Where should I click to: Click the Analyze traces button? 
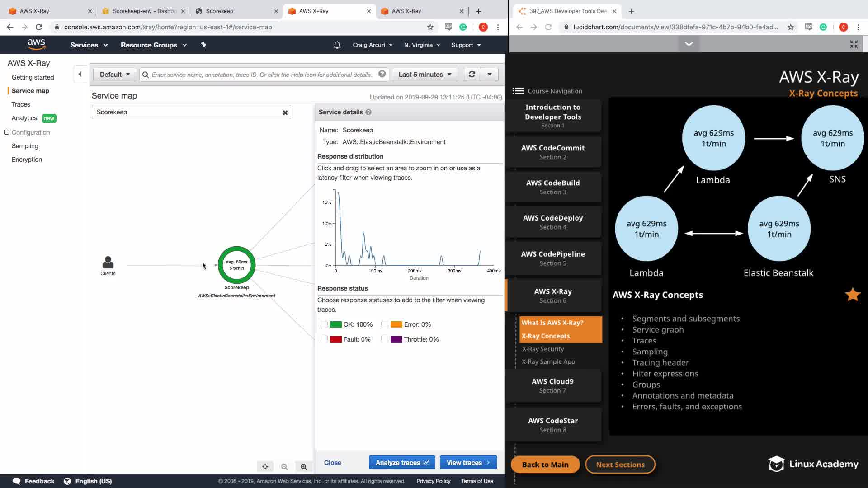click(402, 463)
